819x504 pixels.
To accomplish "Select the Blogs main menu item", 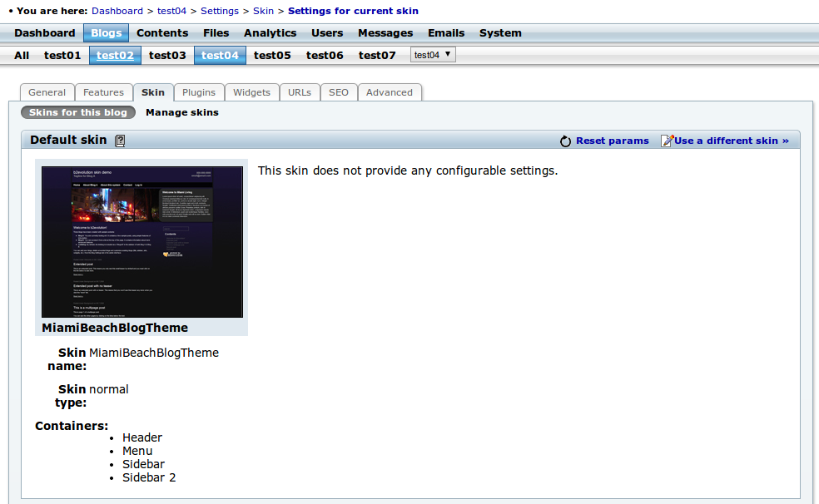I will [106, 33].
